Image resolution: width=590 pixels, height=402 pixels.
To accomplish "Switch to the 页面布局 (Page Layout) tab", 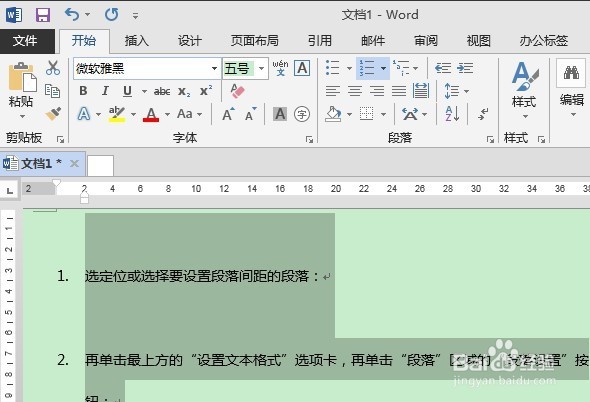I will (x=254, y=41).
